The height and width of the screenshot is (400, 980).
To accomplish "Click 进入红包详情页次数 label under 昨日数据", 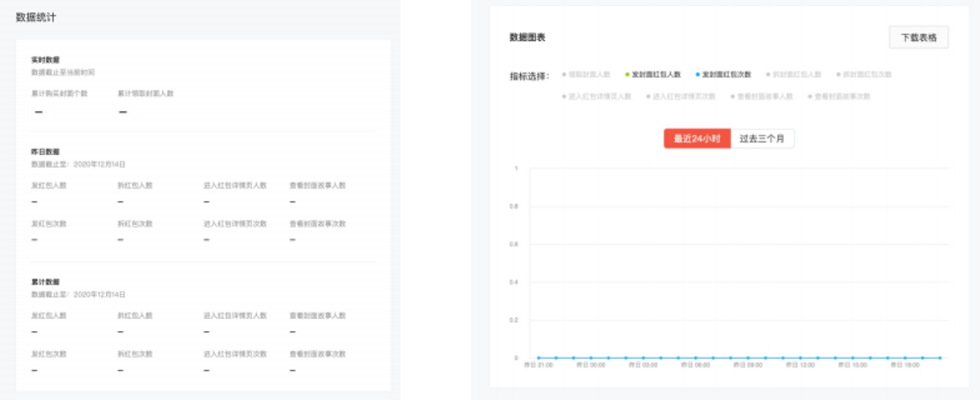I will click(x=235, y=223).
